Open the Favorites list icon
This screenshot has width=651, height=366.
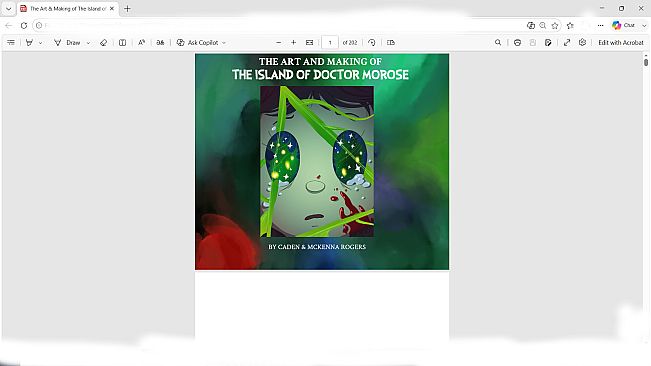click(x=570, y=25)
